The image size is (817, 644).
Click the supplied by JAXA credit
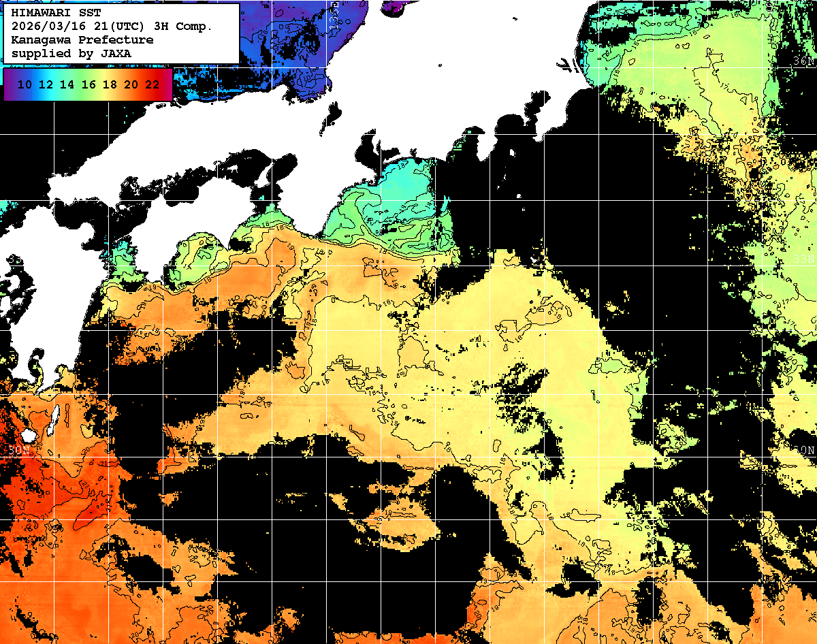[x=71, y=53]
